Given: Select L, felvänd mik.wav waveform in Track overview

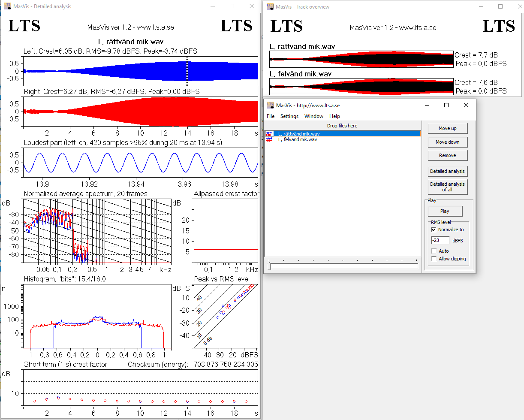Looking at the screenshot, I should 361,87.
